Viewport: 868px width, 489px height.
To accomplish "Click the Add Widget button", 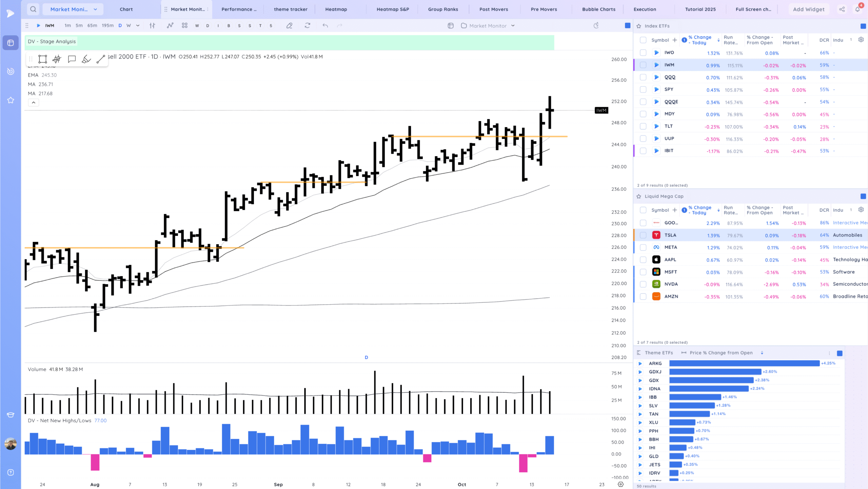I will tap(808, 9).
